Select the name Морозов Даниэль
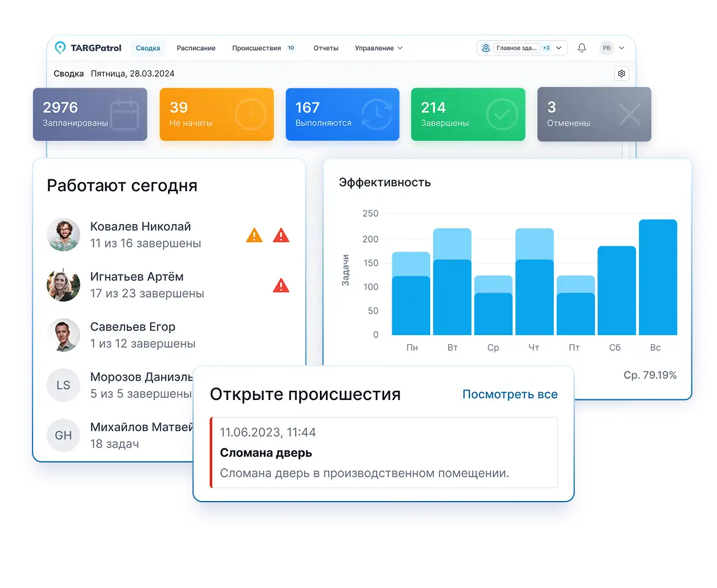Viewport: 717px width, 588px height. (142, 377)
